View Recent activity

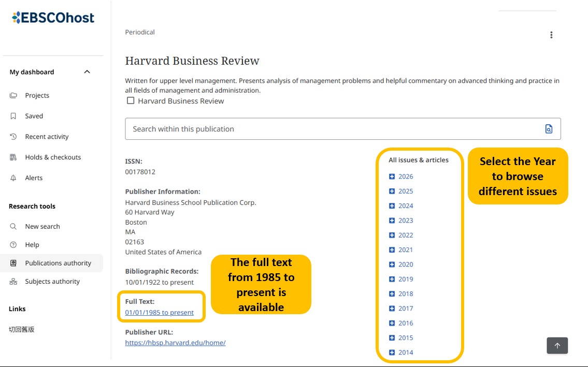click(47, 137)
